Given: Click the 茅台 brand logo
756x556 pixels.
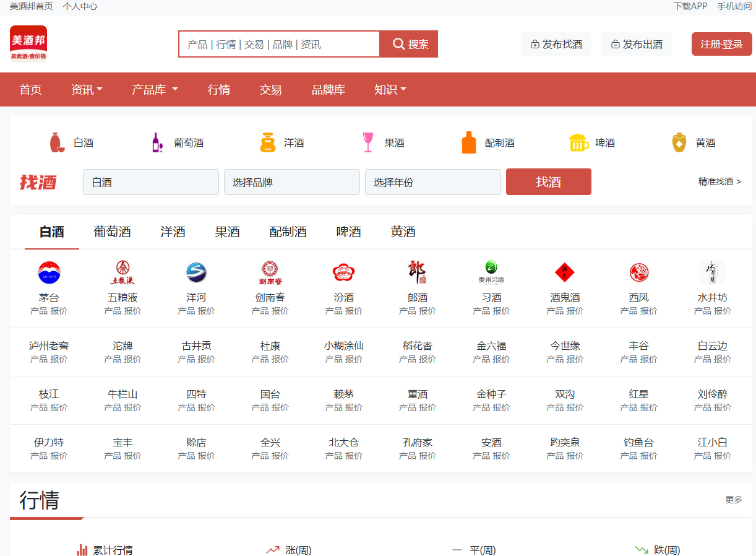Looking at the screenshot, I should click(49, 272).
